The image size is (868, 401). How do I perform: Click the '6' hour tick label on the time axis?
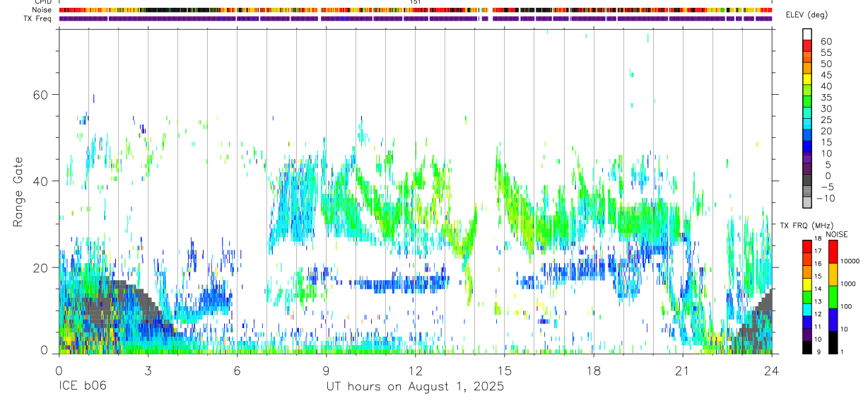(x=237, y=370)
